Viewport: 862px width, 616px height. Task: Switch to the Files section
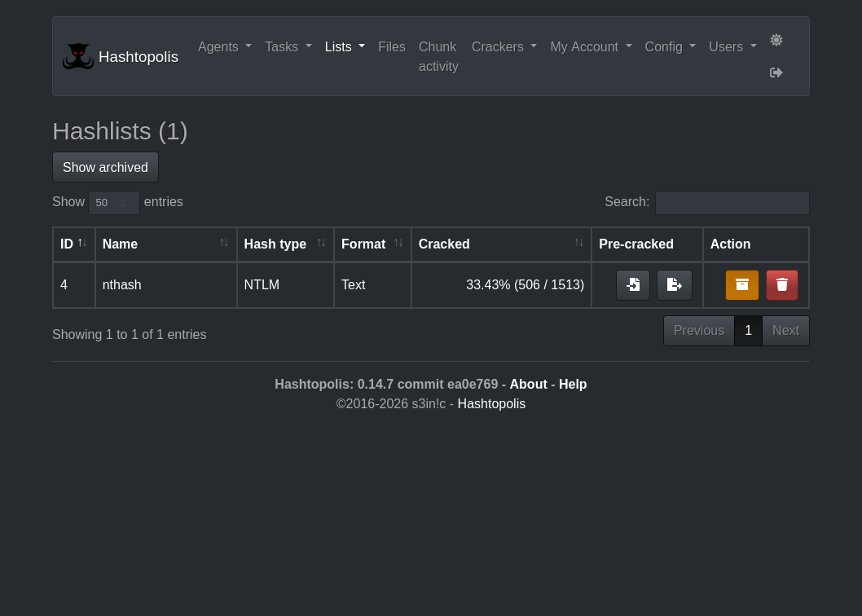click(392, 46)
